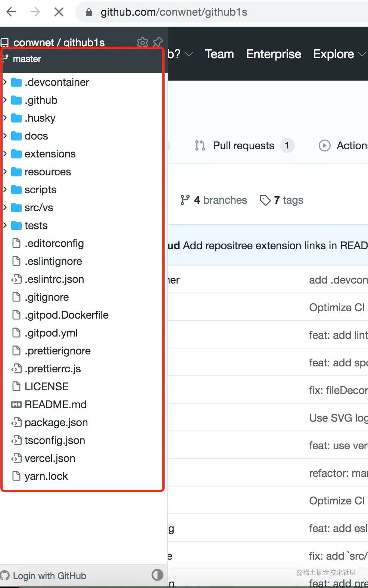The image size is (368, 588).
Task: Click the padlock site info icon
Action: pos(89,12)
